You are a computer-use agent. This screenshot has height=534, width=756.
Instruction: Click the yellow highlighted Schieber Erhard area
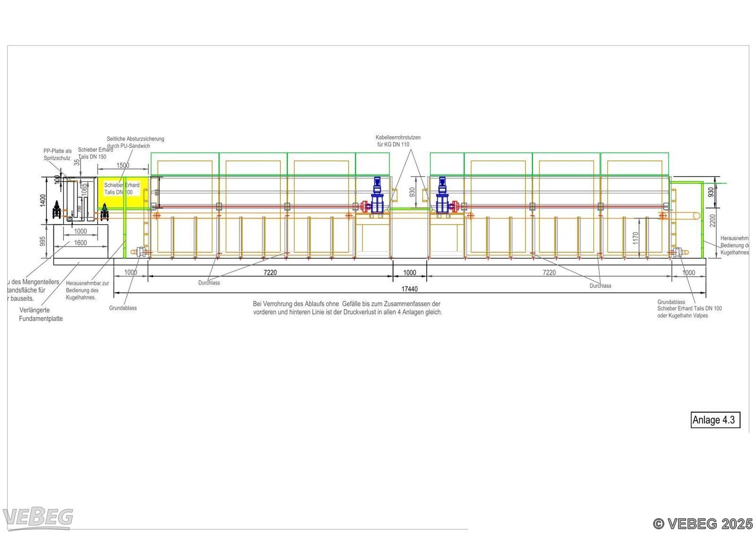122,191
